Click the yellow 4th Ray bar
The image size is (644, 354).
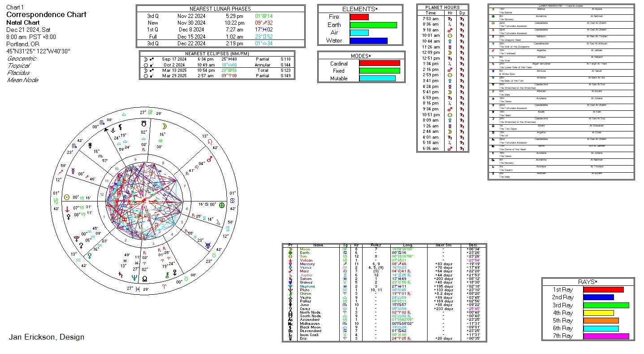(598, 313)
